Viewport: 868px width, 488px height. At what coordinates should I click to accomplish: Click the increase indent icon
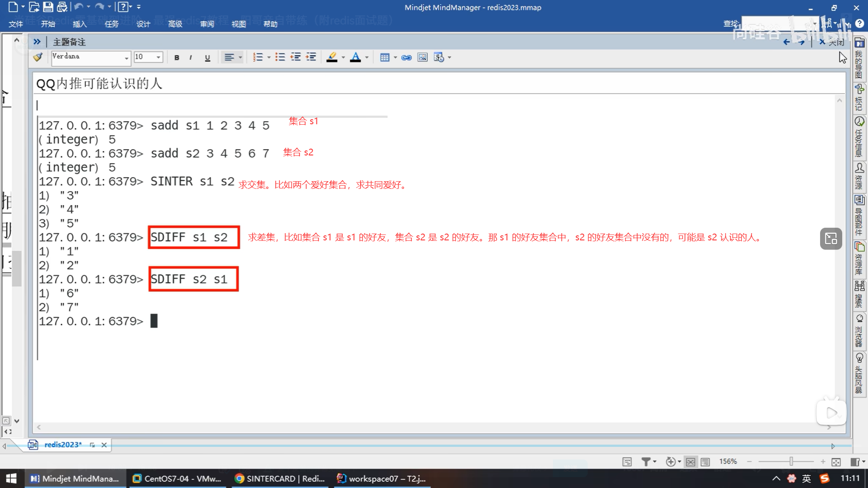[x=311, y=57]
